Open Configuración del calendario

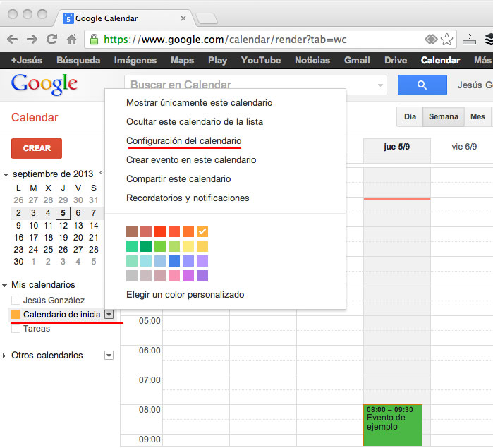coord(184,141)
